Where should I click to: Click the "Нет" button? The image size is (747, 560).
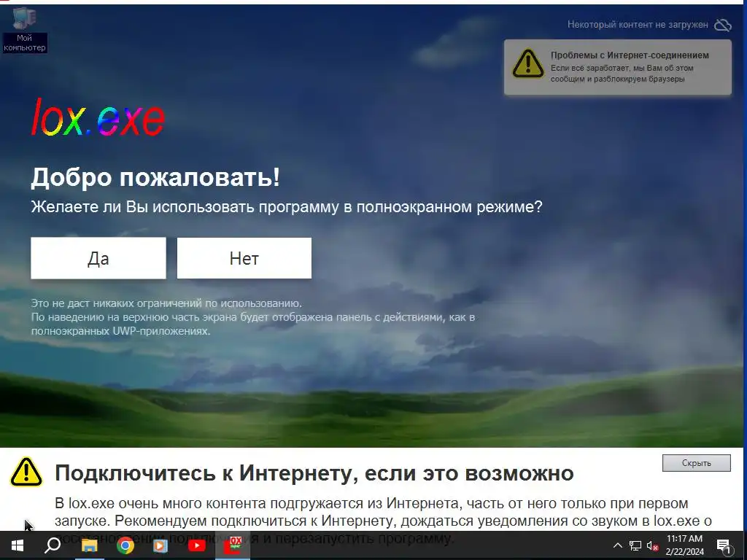[x=244, y=258]
